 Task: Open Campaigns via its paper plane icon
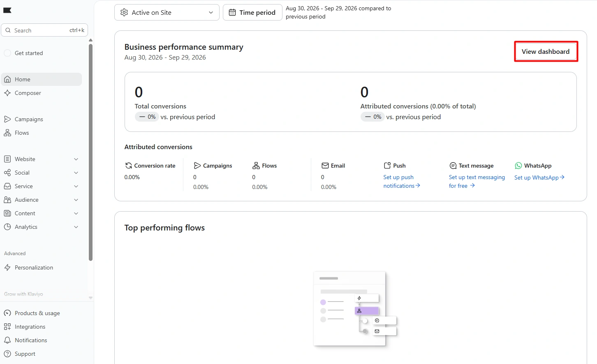tap(7, 119)
